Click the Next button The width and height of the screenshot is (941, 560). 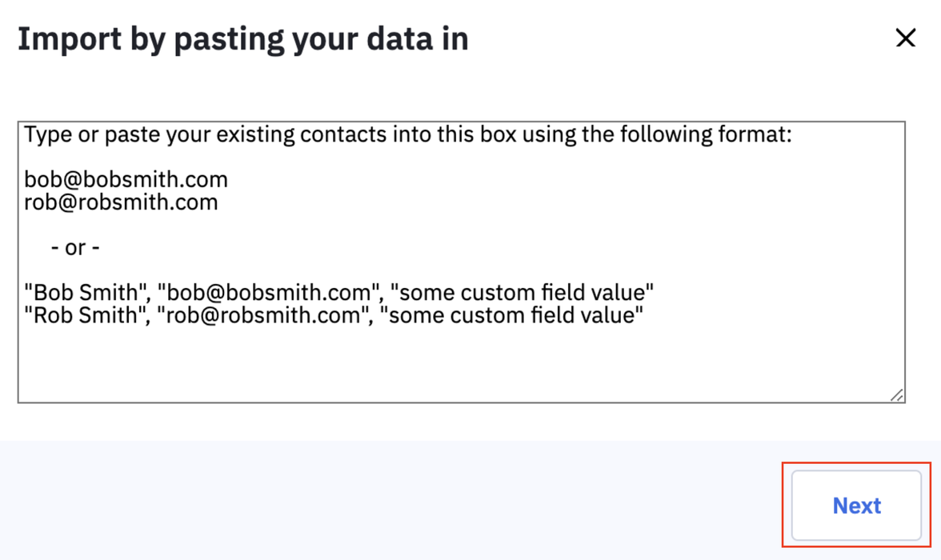tap(856, 506)
